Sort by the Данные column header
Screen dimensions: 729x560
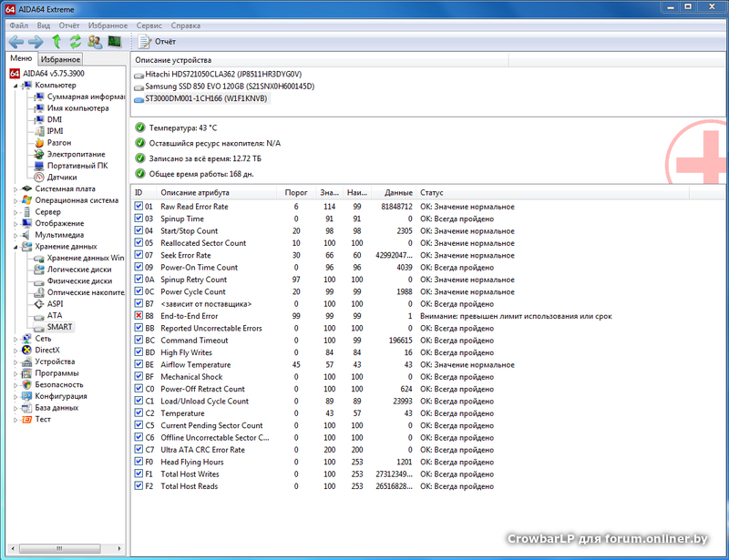point(395,192)
